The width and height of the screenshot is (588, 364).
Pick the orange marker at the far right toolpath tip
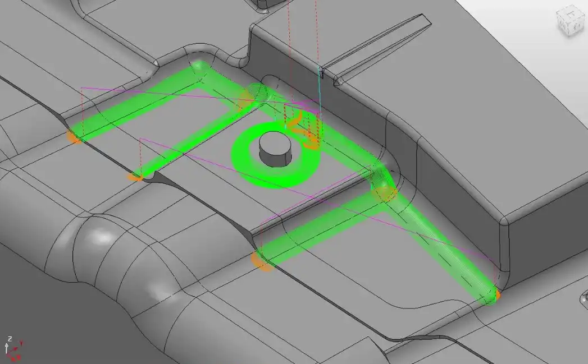(496, 294)
